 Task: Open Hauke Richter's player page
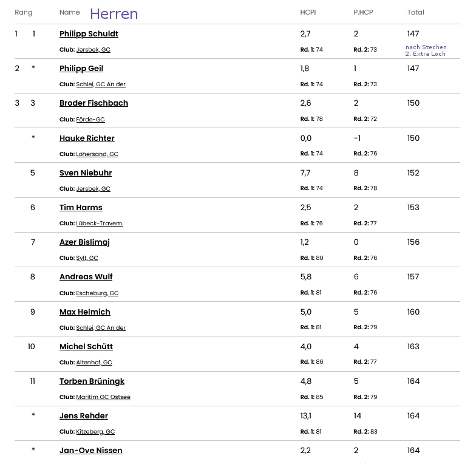point(87,138)
